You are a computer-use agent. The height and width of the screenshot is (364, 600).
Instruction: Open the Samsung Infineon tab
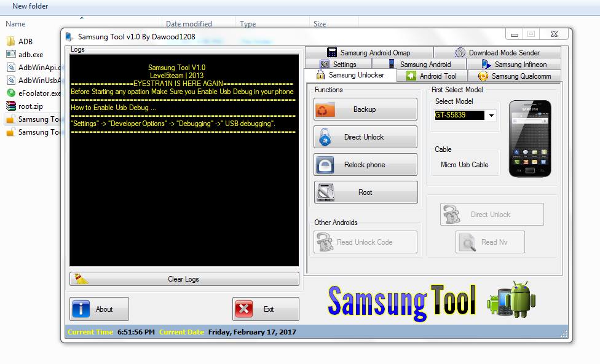click(x=514, y=65)
